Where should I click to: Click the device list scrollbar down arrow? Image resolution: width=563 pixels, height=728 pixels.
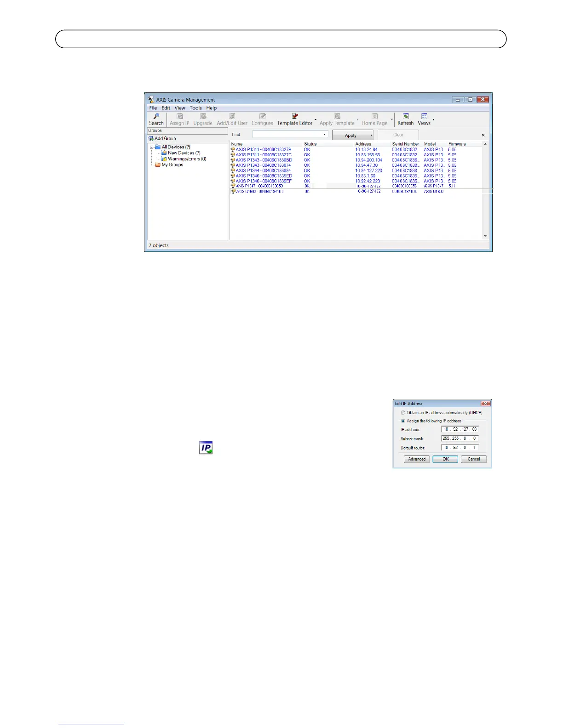[485, 236]
